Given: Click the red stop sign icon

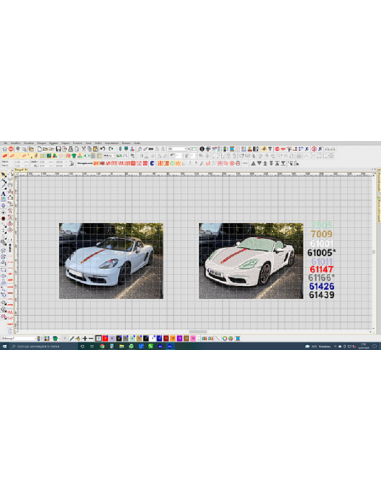Looking at the screenshot, I should coord(11,149).
